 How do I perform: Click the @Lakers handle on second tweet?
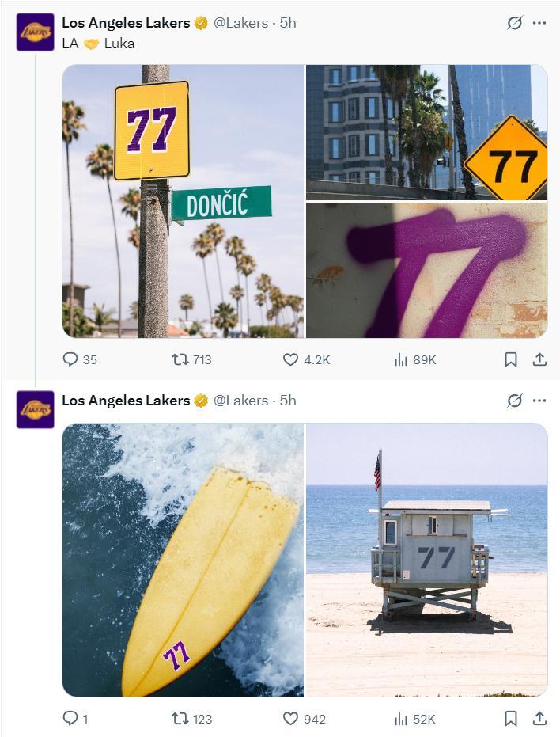(x=240, y=401)
